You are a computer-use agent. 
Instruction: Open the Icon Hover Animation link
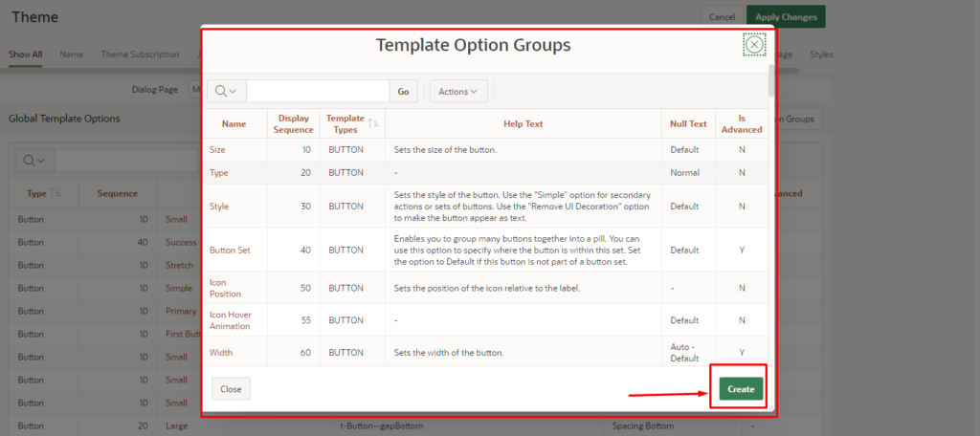[x=229, y=319]
